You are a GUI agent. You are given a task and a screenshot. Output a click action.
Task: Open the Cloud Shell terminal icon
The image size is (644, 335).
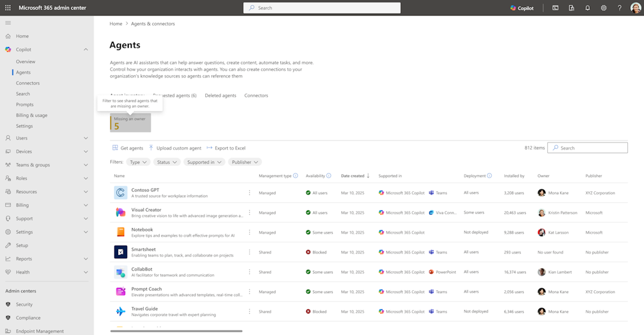point(555,8)
